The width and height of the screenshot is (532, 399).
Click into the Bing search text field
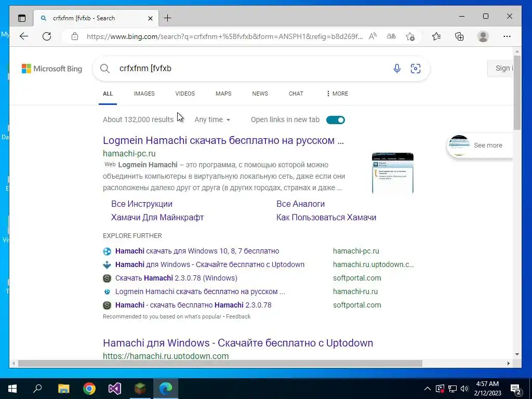251,69
